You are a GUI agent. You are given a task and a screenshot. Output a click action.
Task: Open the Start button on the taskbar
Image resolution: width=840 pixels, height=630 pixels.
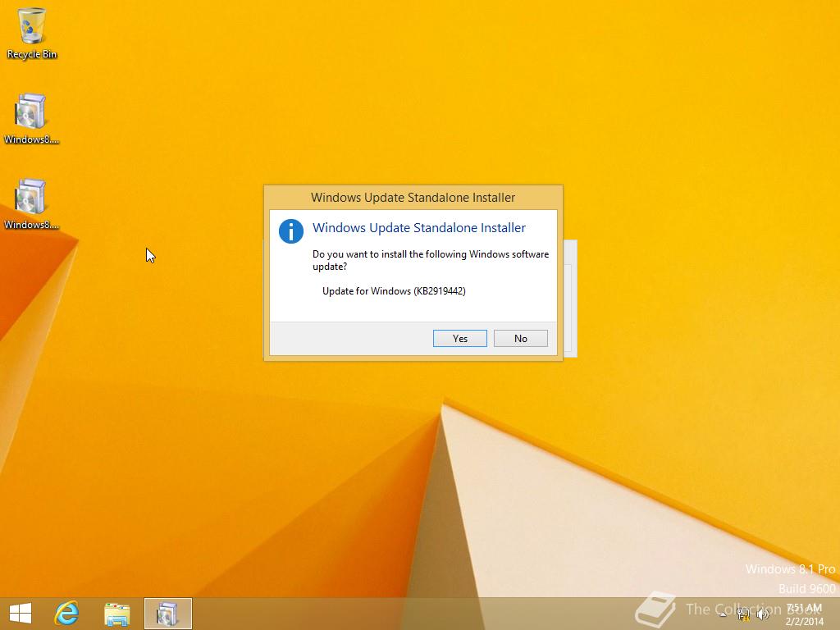coord(21,614)
